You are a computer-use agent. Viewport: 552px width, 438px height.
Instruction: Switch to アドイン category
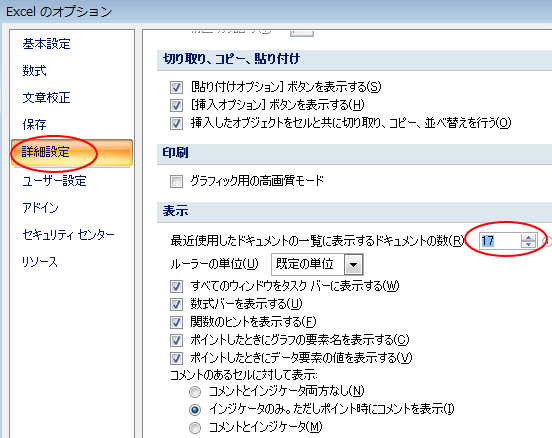click(40, 208)
